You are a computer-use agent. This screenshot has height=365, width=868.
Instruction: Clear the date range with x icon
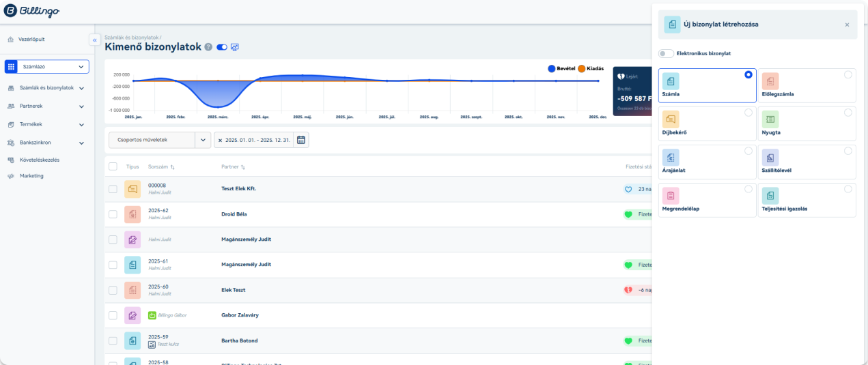pyautogui.click(x=220, y=140)
